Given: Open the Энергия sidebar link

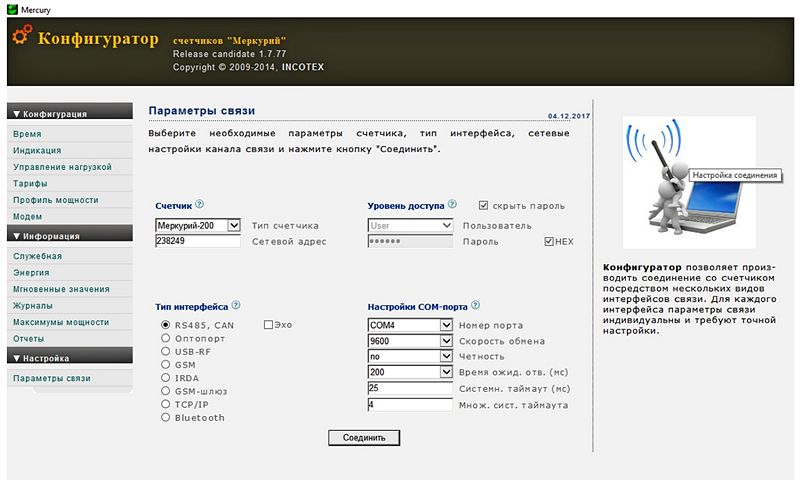Looking at the screenshot, I should click(70, 272).
